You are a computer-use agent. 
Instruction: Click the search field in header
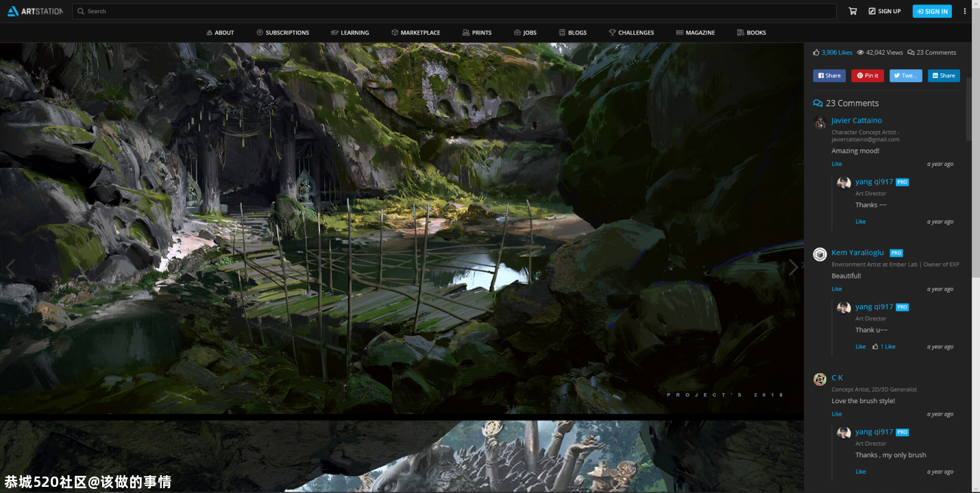454,11
